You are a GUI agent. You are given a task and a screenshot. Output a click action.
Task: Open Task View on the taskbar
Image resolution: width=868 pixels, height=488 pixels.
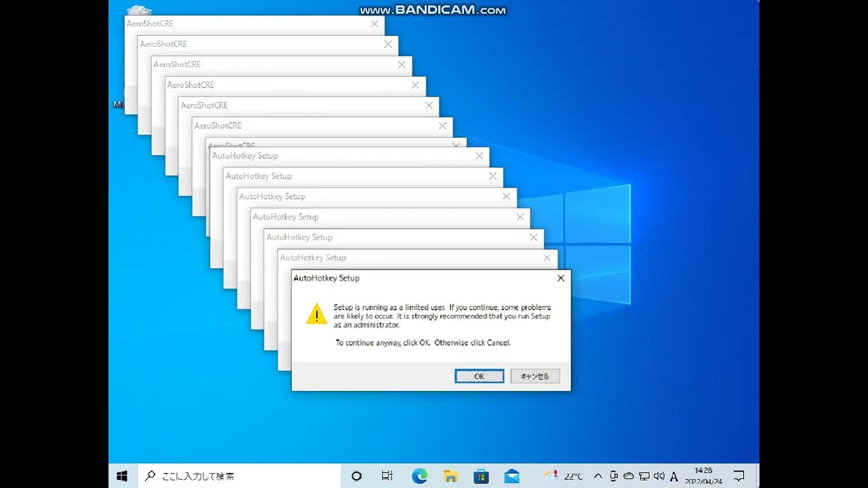click(x=387, y=476)
